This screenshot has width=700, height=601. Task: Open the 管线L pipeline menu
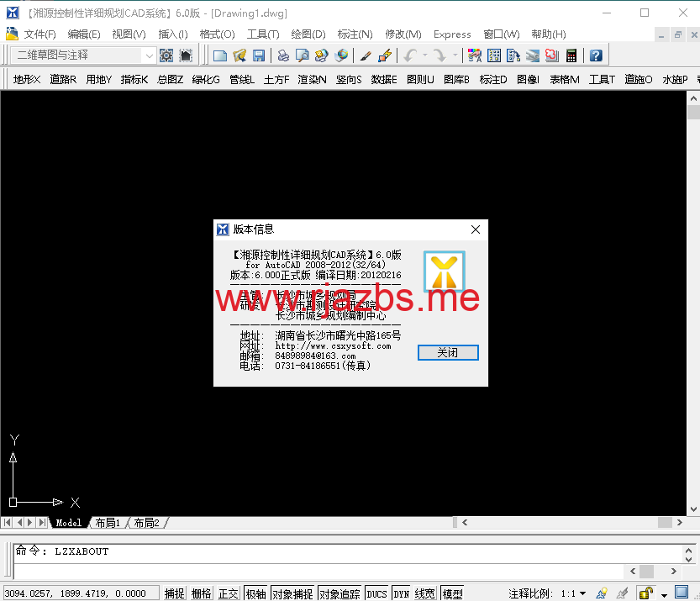242,80
